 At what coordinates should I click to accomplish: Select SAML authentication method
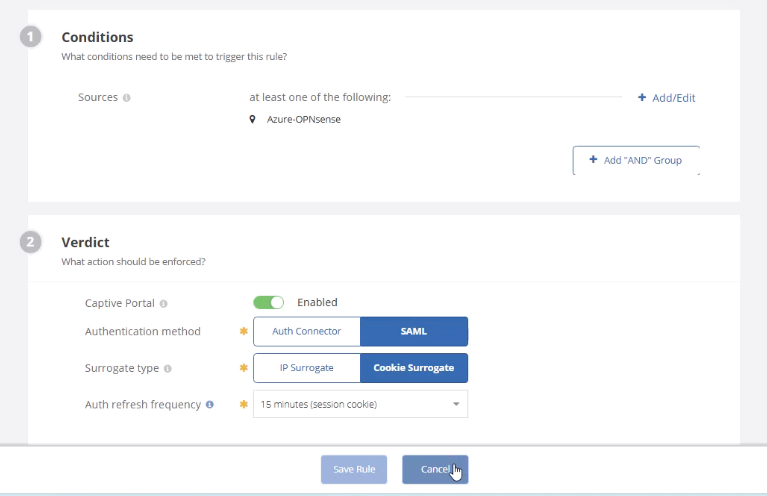click(414, 331)
